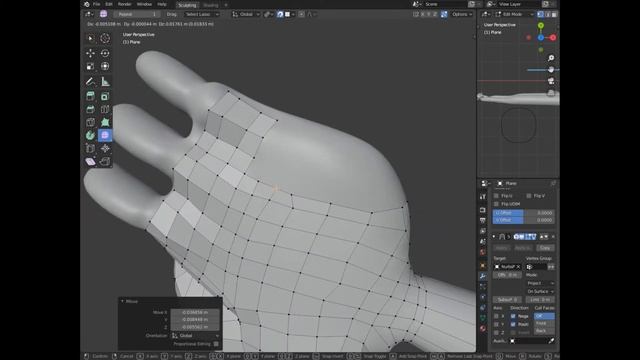Select the Loop Cut tool
The image size is (640, 360).
pos(105,109)
